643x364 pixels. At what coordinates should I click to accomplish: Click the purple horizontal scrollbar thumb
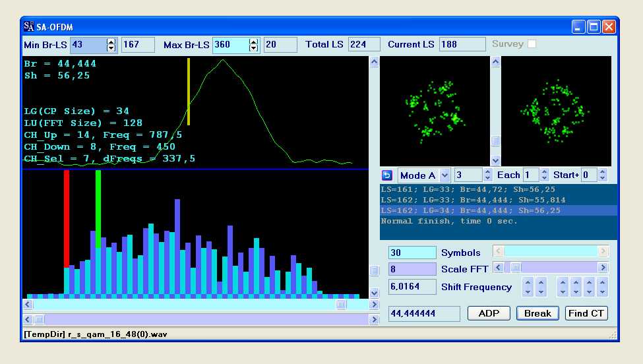click(39, 319)
